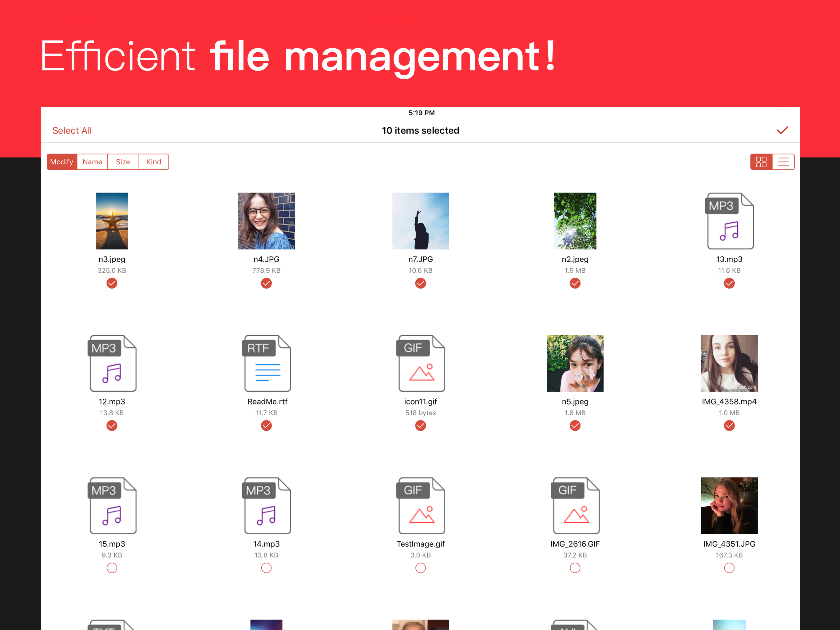Switch to grid view icon

point(761,162)
